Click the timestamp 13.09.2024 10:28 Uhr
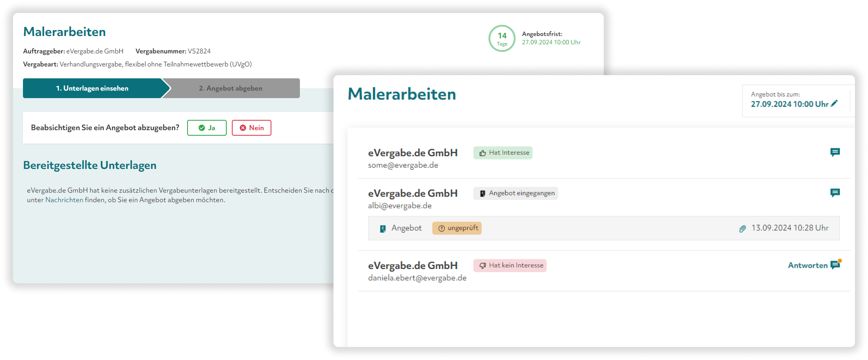 [790, 228]
